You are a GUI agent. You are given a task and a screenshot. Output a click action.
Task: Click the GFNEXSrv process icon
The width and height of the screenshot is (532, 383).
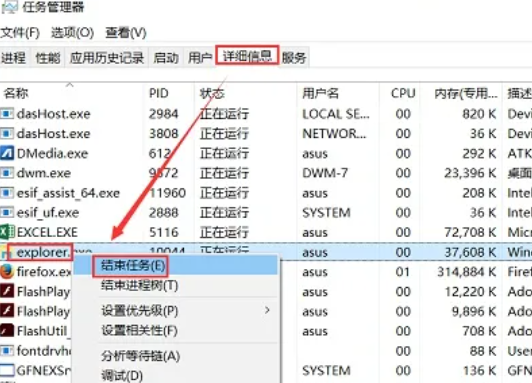pyautogui.click(x=7, y=370)
